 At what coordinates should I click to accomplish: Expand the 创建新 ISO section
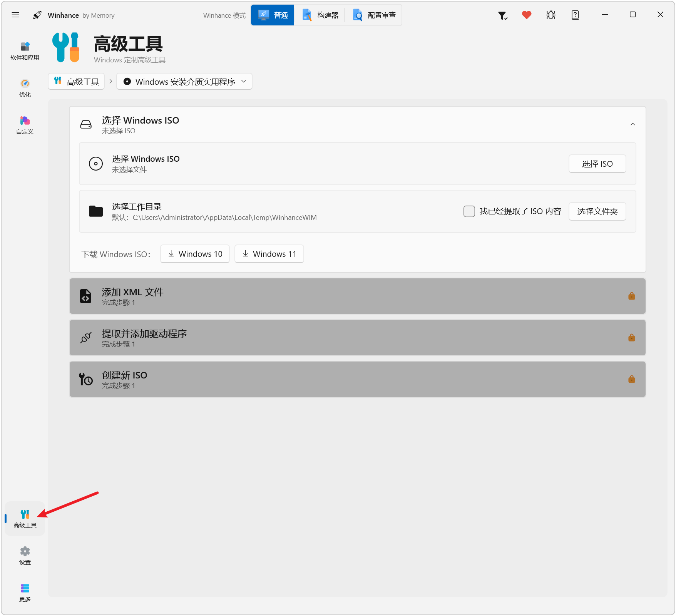click(357, 379)
